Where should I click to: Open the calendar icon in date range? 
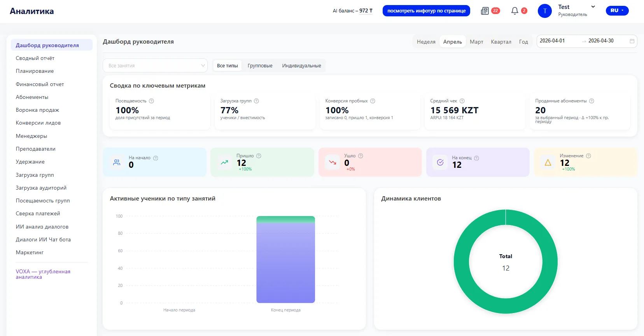click(x=632, y=41)
